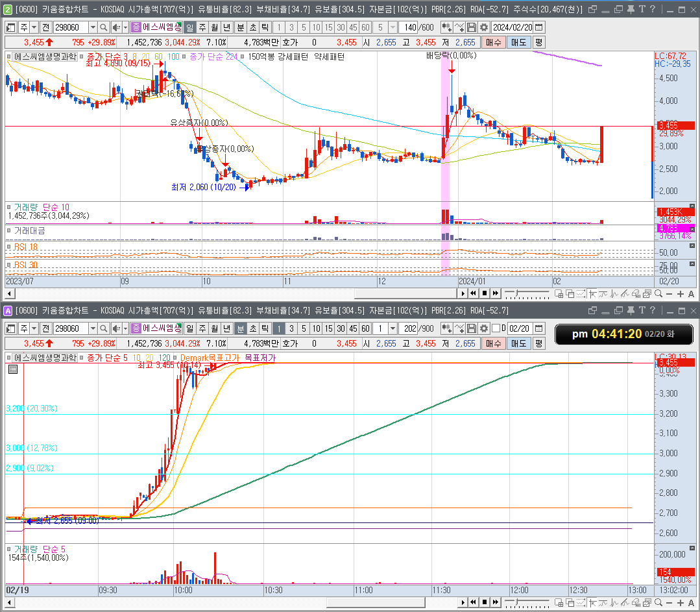
Task: Toggle 종가 단순 224 indicator box in top chart
Action: (x=184, y=56)
